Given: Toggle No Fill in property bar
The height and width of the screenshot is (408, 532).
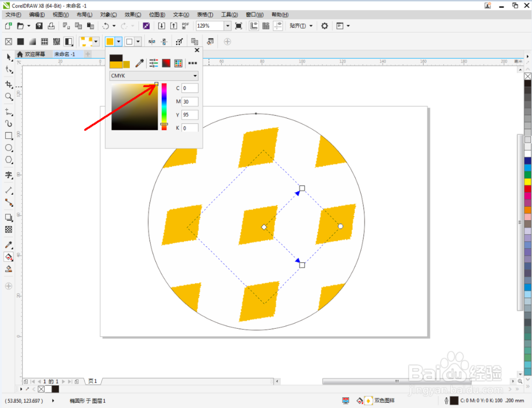Looking at the screenshot, I should pos(9,41).
